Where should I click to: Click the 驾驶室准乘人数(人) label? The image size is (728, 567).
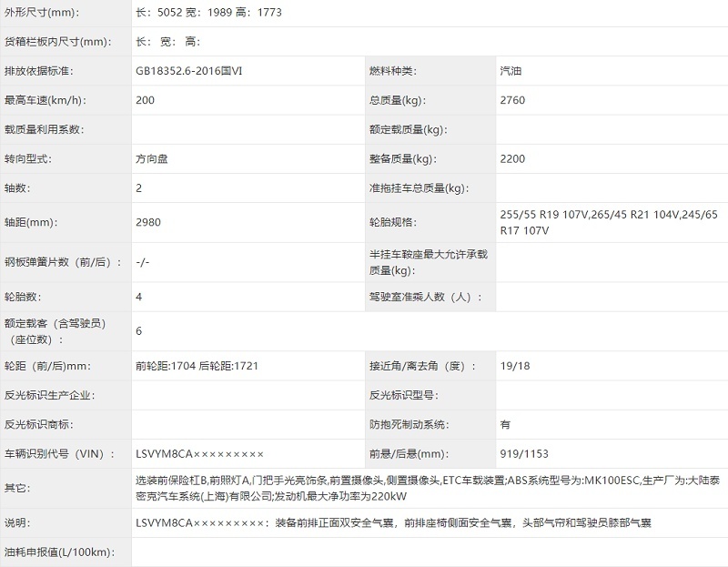tap(426, 297)
